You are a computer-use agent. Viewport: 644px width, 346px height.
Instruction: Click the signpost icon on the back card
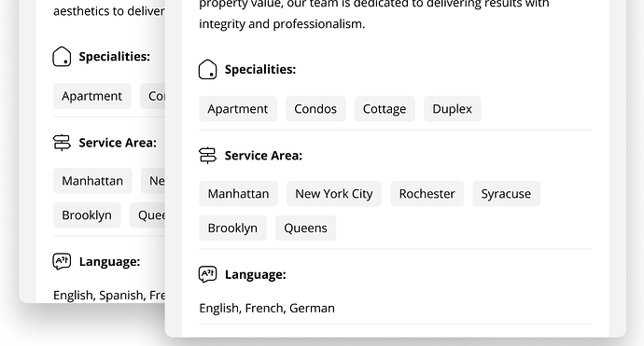(62, 143)
